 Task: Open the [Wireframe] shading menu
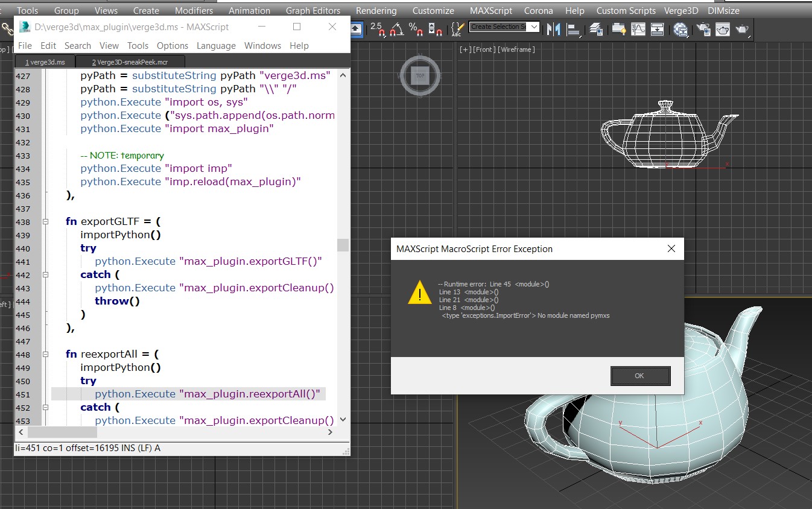516,49
